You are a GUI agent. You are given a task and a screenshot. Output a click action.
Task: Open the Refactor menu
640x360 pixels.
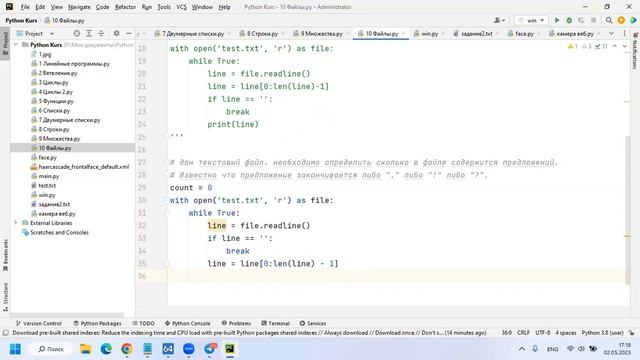point(125,7)
